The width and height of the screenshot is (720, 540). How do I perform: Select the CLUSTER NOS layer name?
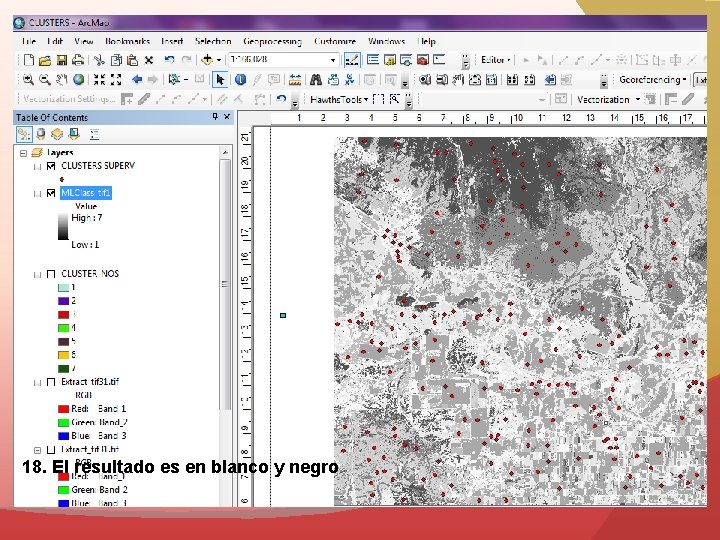tap(90, 274)
